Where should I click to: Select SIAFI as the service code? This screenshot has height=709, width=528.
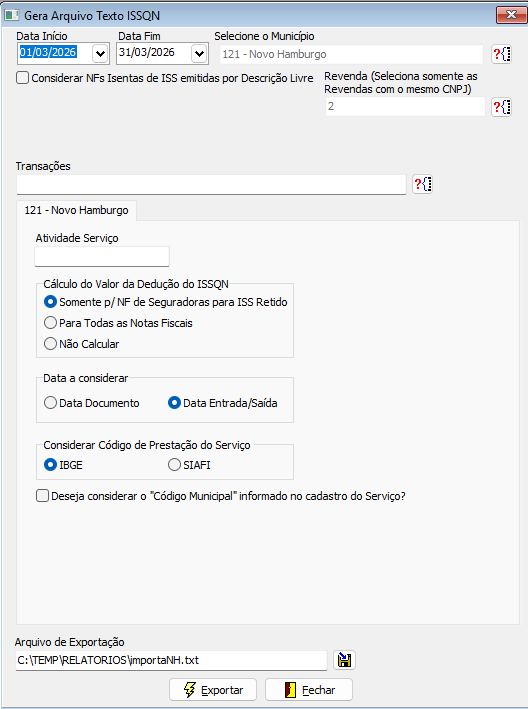(x=174, y=465)
